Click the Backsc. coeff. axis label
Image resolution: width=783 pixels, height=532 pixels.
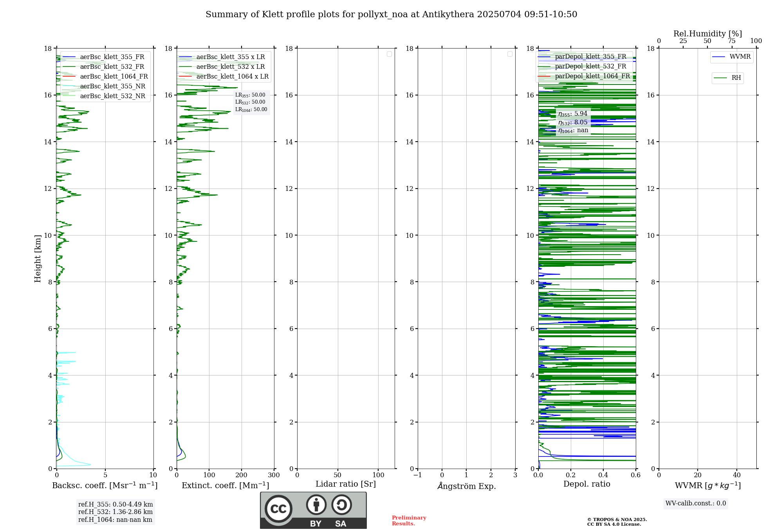click(x=105, y=485)
